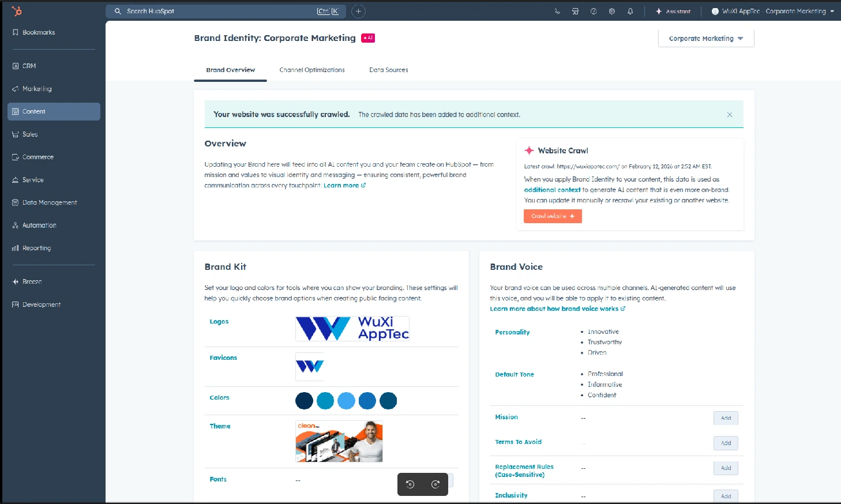Click Add for Inclusivity
The image size is (841, 504).
(x=726, y=496)
